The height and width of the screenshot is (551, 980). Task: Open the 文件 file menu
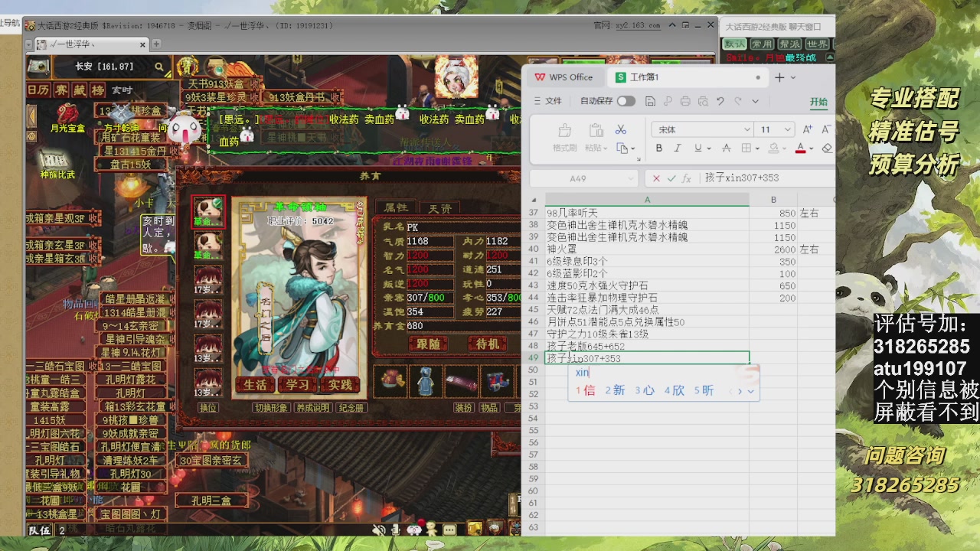[x=547, y=101]
